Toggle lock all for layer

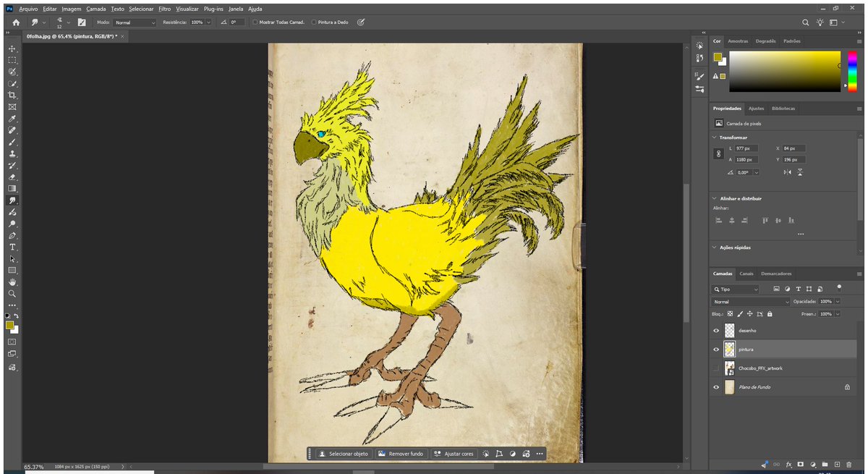click(770, 314)
